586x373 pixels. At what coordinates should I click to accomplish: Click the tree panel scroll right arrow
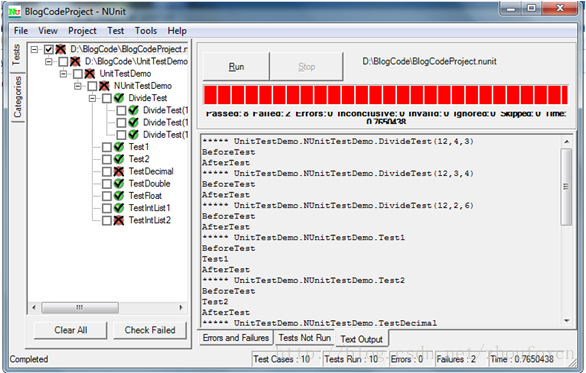181,308
